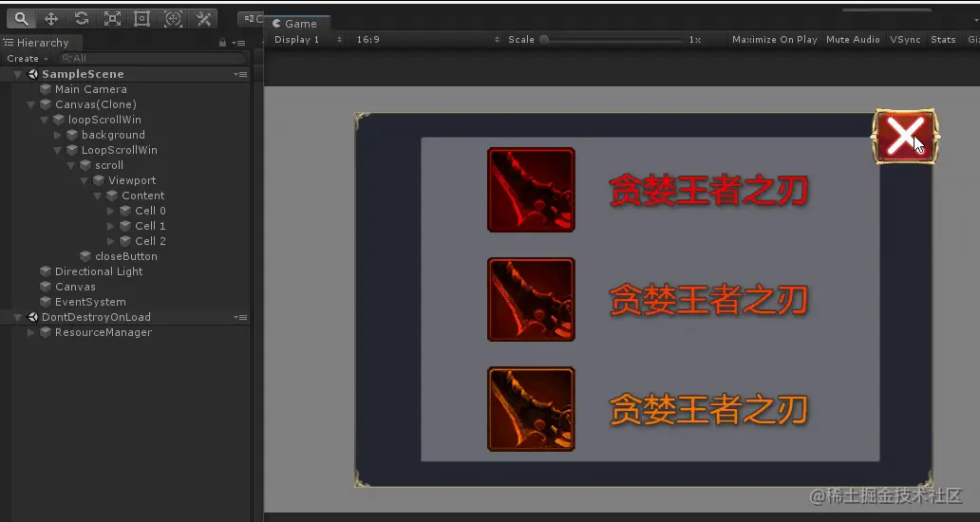
Task: Click the red X close button in game
Action: click(x=904, y=136)
